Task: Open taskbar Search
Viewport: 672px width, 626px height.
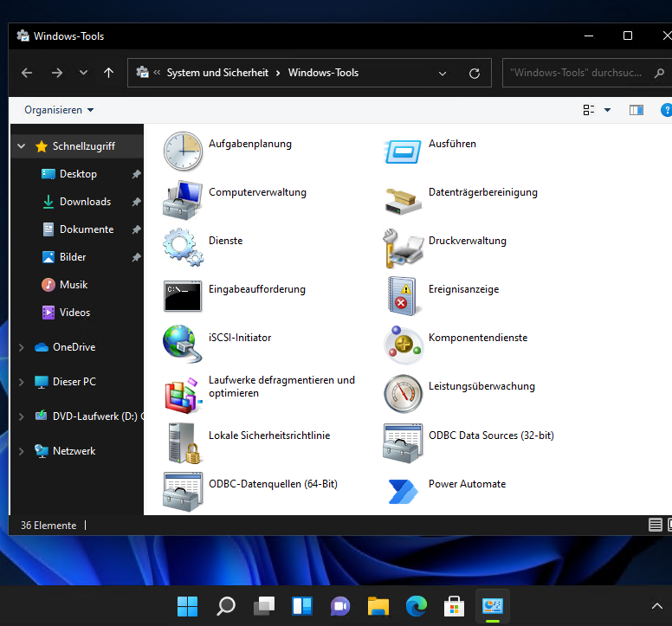Action: pos(225,606)
